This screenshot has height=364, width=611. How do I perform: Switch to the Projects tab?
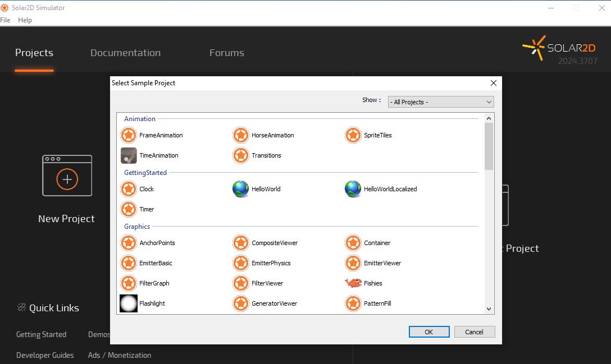34,53
